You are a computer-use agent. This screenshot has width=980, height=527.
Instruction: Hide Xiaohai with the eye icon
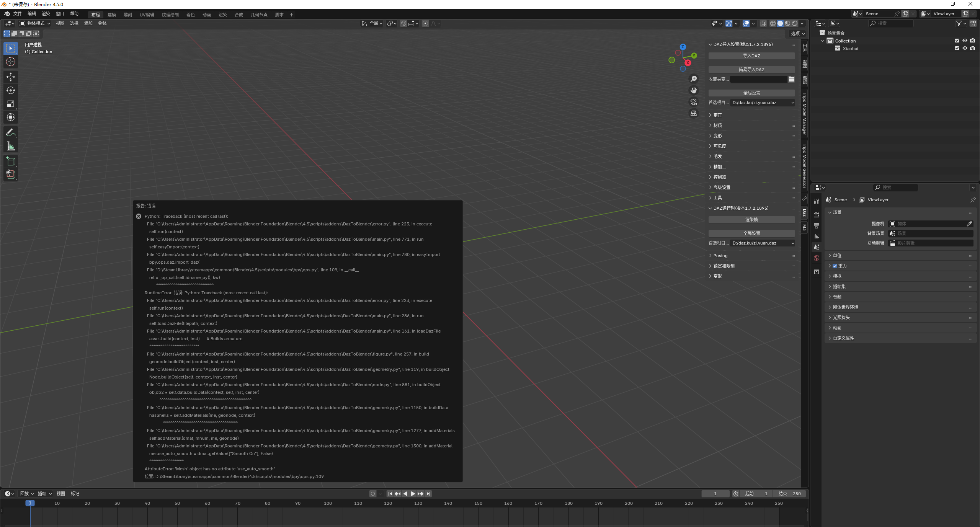coord(965,48)
